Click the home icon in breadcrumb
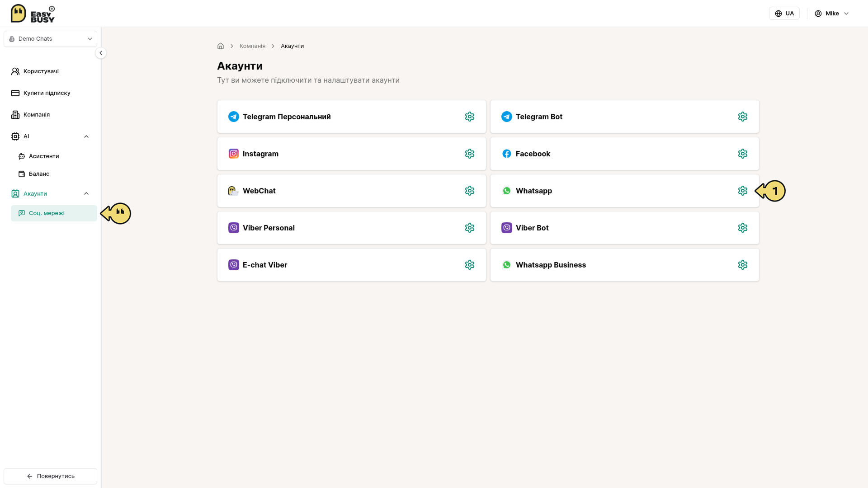The image size is (868, 488). (221, 46)
